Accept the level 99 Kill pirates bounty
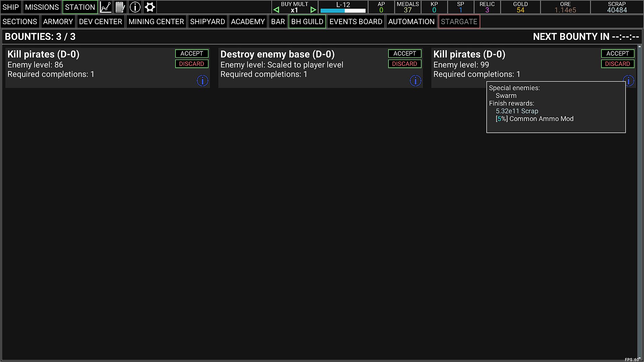Viewport: 644px width, 362px height. [618, 54]
